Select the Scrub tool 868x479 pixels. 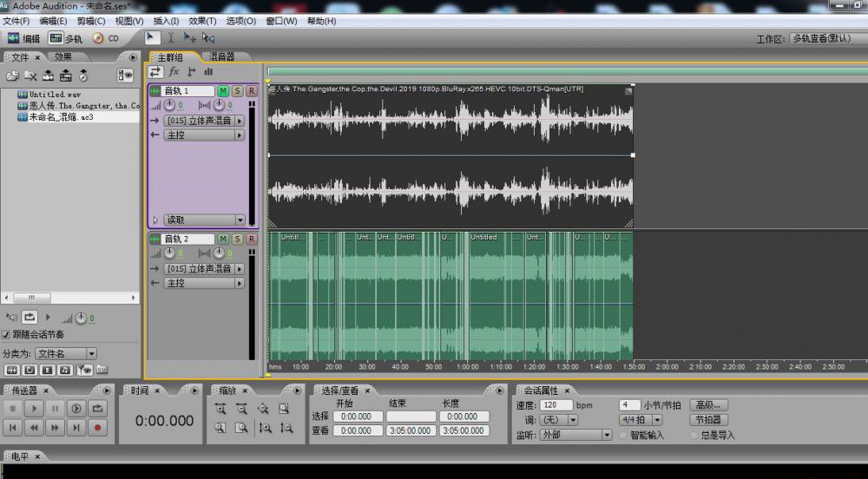coord(208,37)
